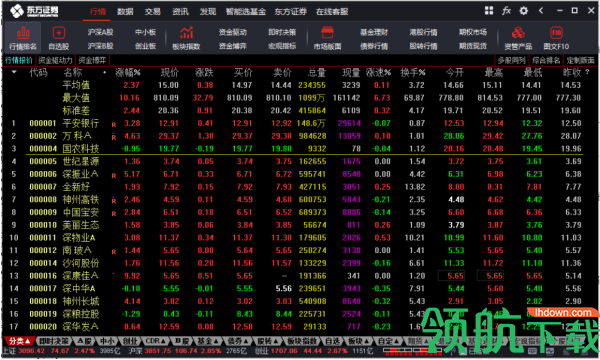Open the 智能选基金 menu
600x360 pixels.
coord(246,11)
